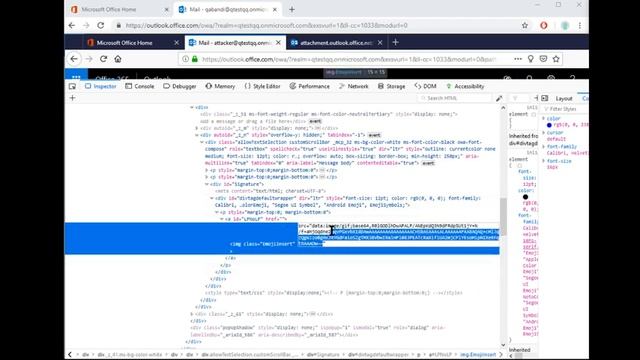
Task: Open the Console tab
Action: click(140, 86)
